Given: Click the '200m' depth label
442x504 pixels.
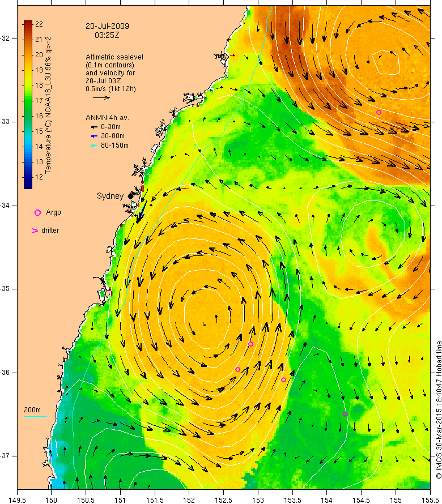Looking at the screenshot, I should (x=32, y=410).
